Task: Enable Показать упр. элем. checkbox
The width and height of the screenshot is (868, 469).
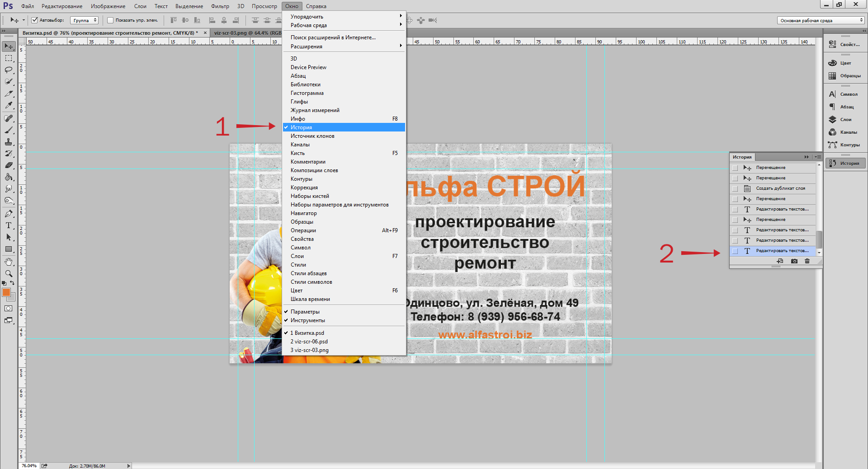Action: 110,20
